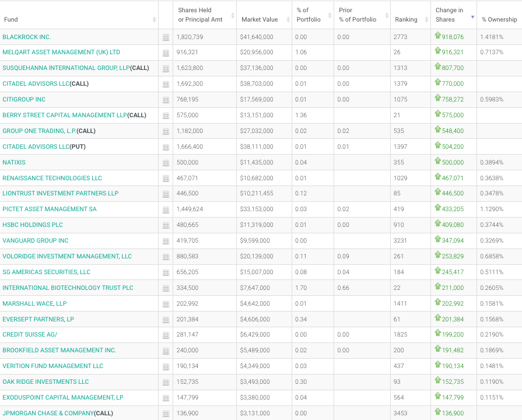
Task: Click the % Ownership column header
Action: coord(499,19)
